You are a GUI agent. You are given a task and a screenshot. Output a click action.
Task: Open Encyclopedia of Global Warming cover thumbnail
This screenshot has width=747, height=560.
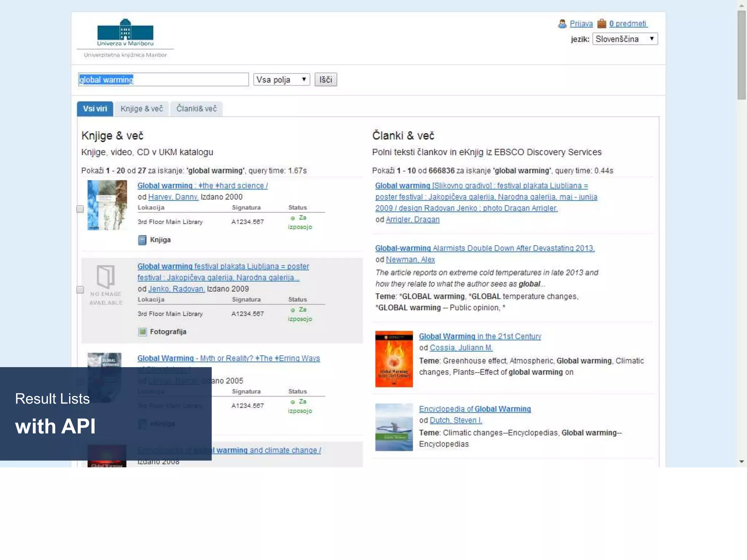[394, 427]
